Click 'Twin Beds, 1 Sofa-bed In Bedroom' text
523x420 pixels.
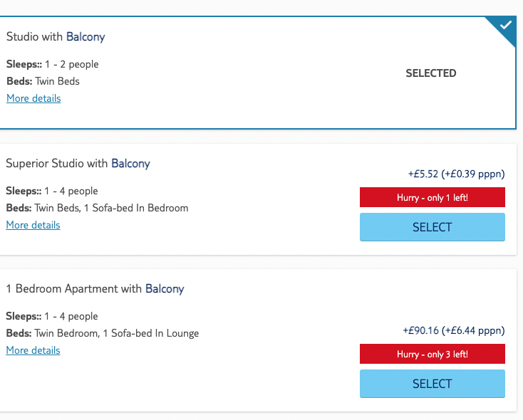pyautogui.click(x=111, y=208)
